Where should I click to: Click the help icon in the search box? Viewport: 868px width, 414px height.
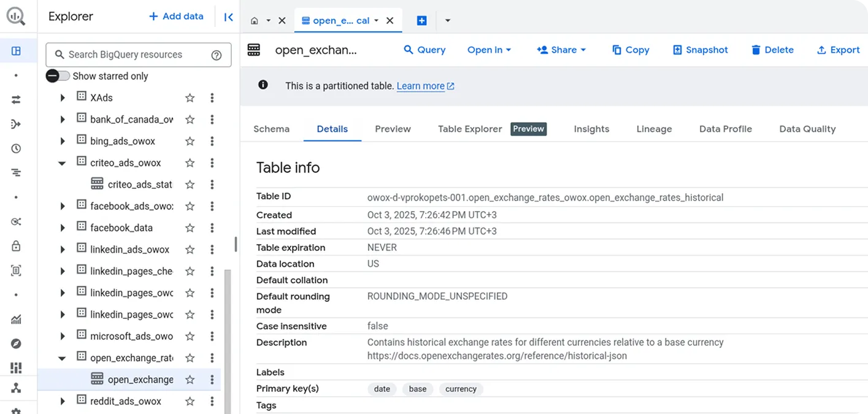[217, 55]
